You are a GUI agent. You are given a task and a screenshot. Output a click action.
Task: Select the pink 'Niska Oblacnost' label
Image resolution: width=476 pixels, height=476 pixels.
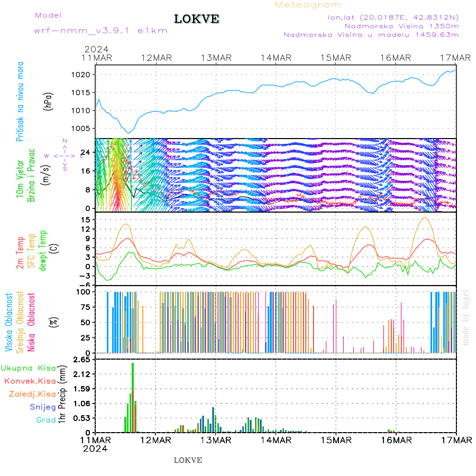(31, 322)
